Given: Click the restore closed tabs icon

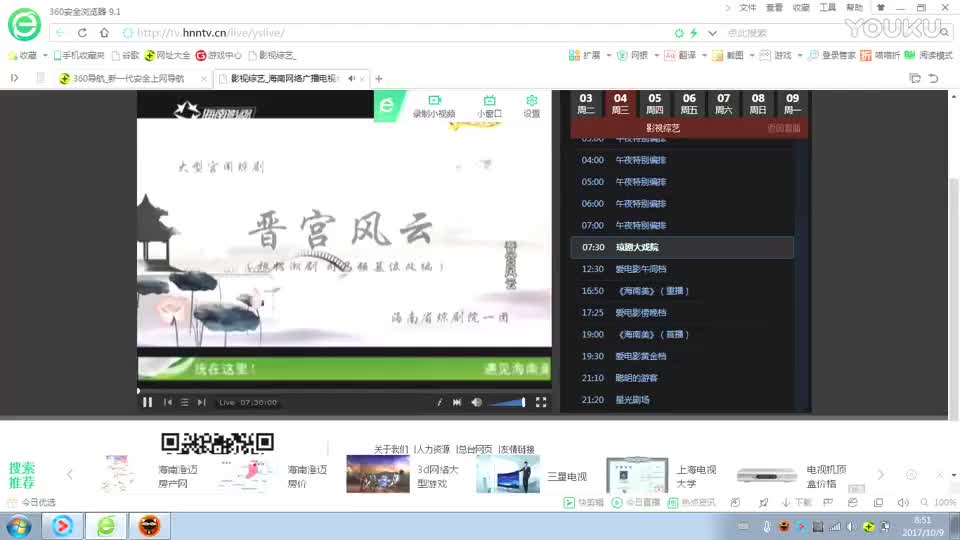Looking at the screenshot, I should coord(933,78).
